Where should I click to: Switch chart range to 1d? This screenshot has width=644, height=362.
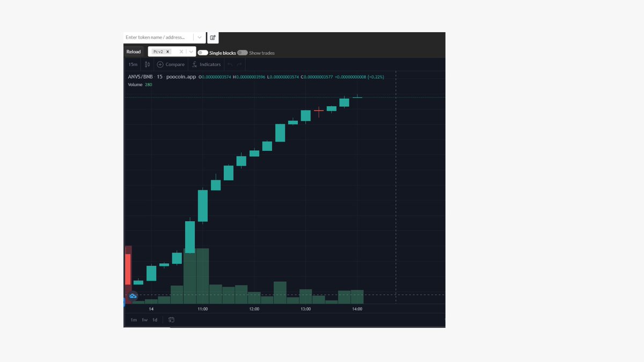click(x=155, y=320)
